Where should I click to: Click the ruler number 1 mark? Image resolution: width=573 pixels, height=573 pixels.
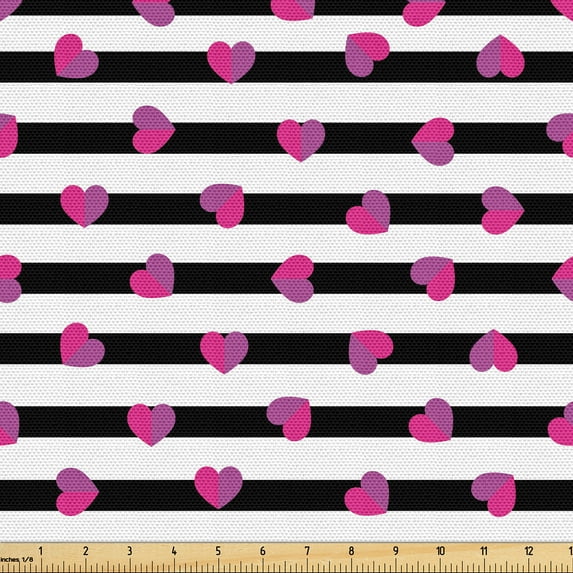pos(41,551)
